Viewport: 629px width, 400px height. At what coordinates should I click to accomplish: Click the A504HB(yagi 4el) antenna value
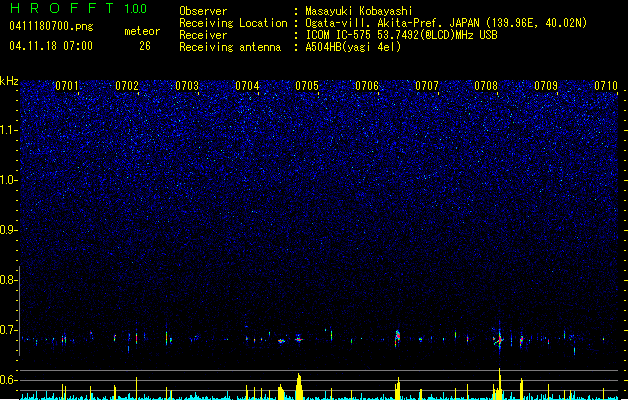[353, 47]
